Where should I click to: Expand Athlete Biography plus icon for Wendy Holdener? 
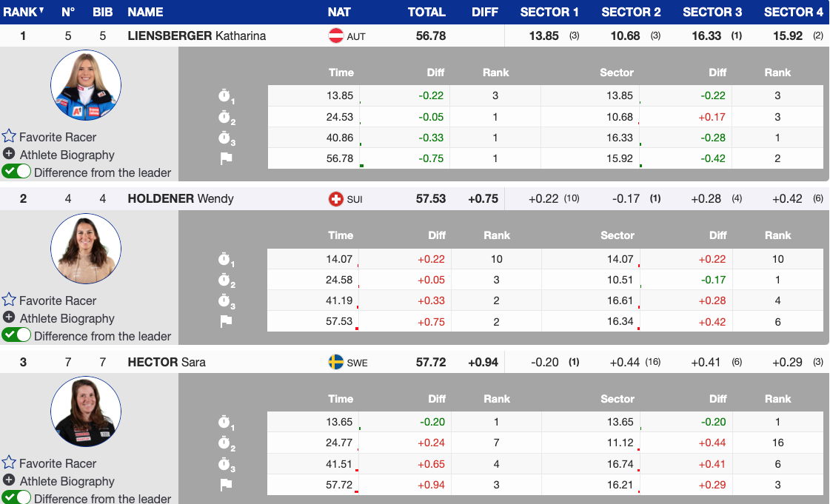tap(9, 317)
